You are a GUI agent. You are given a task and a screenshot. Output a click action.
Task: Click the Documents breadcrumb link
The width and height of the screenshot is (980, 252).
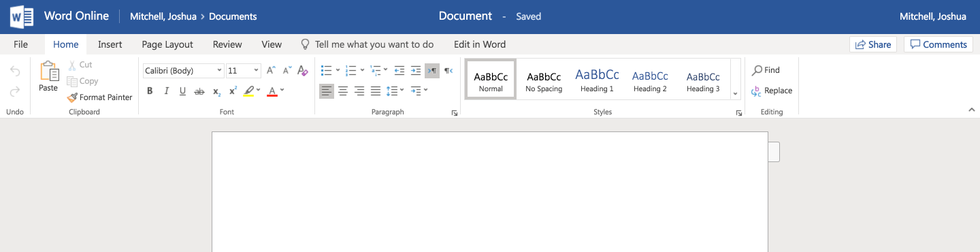click(233, 16)
